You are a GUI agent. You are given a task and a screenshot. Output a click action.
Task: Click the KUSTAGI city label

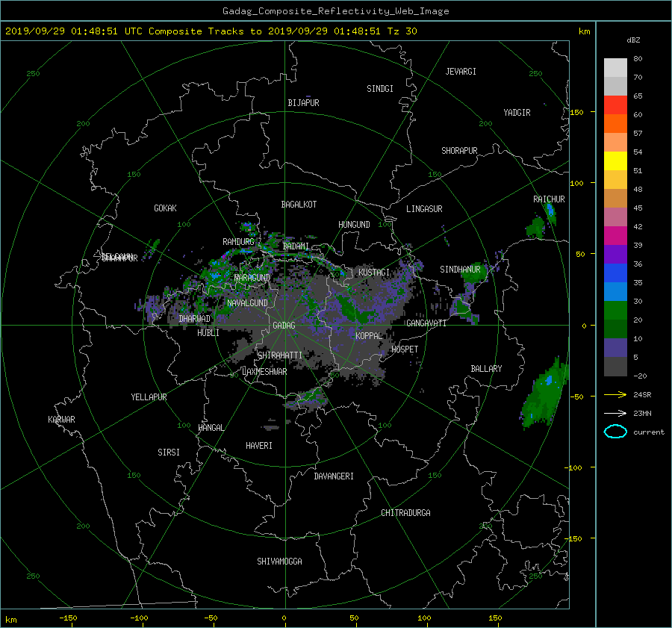[374, 273]
